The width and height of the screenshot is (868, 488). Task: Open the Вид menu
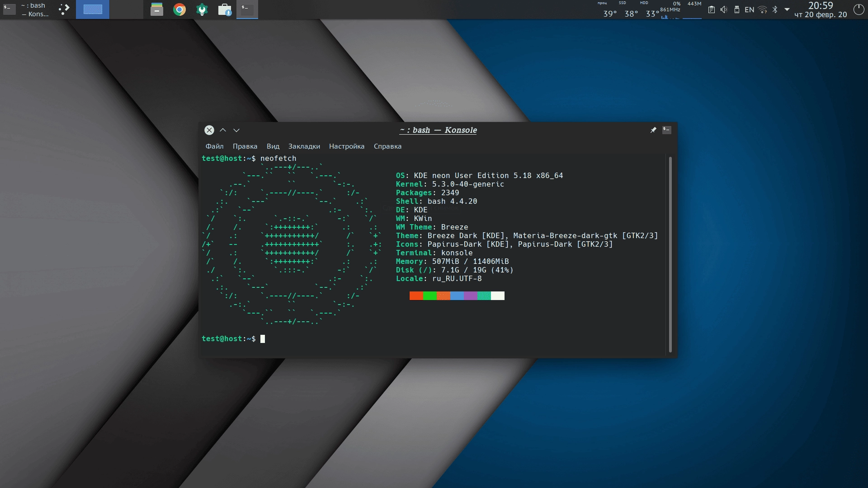coord(273,146)
